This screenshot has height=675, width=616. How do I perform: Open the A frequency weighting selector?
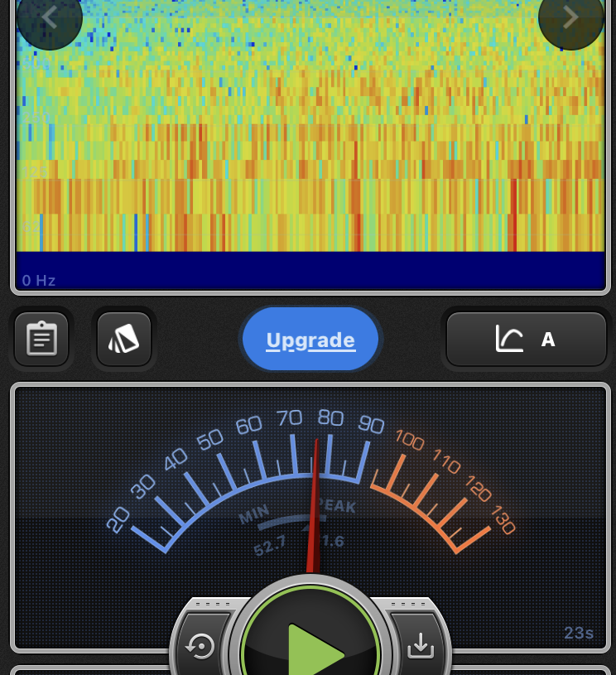pyautogui.click(x=547, y=339)
